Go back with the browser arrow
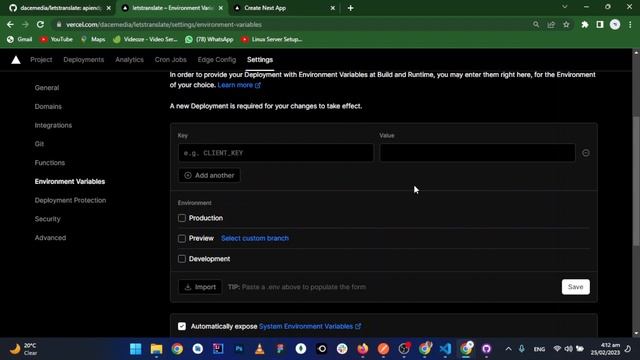The image size is (640, 360). click(10, 24)
